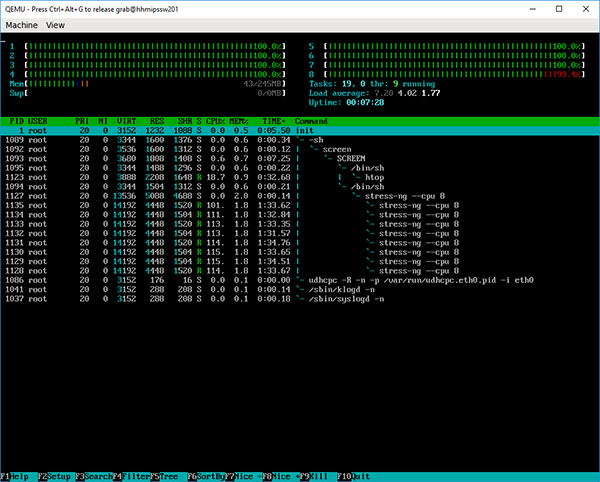Click the CPU 1 usage meter
The width and height of the screenshot is (600, 482).
tap(148, 46)
